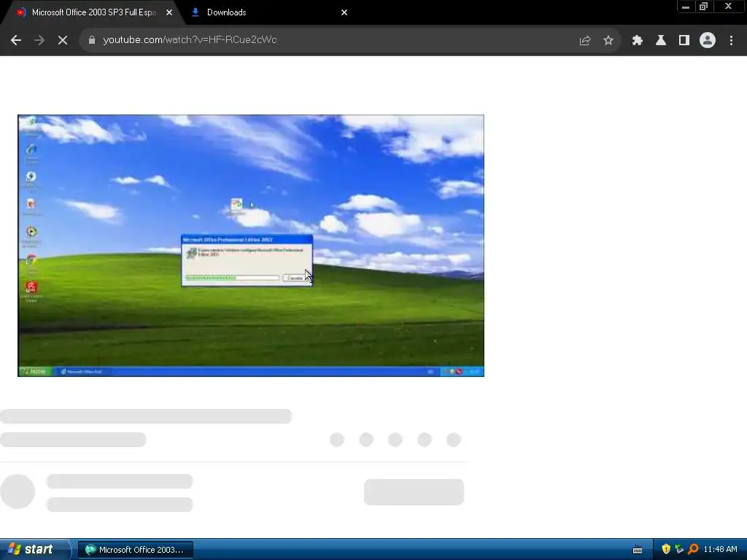
Task: Close the Downloads tab
Action: 344,12
